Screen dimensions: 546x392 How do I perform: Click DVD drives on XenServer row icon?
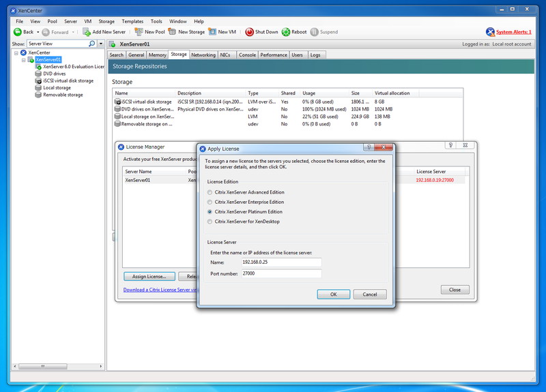click(117, 109)
